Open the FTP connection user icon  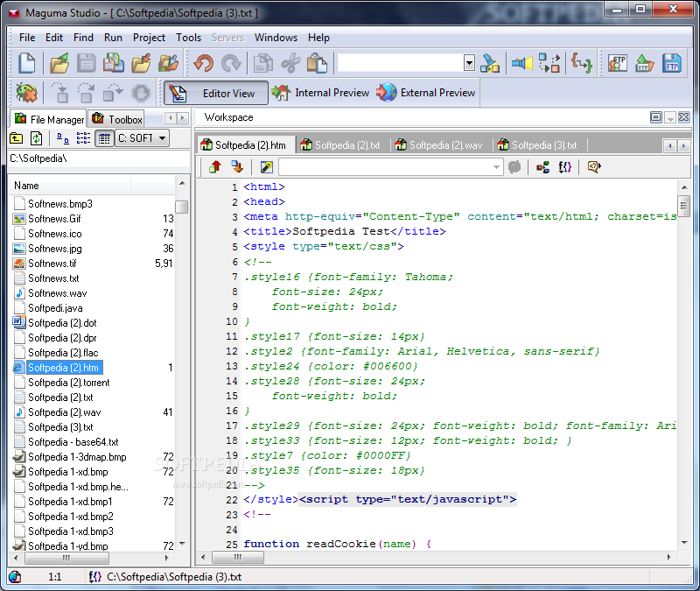click(x=618, y=63)
